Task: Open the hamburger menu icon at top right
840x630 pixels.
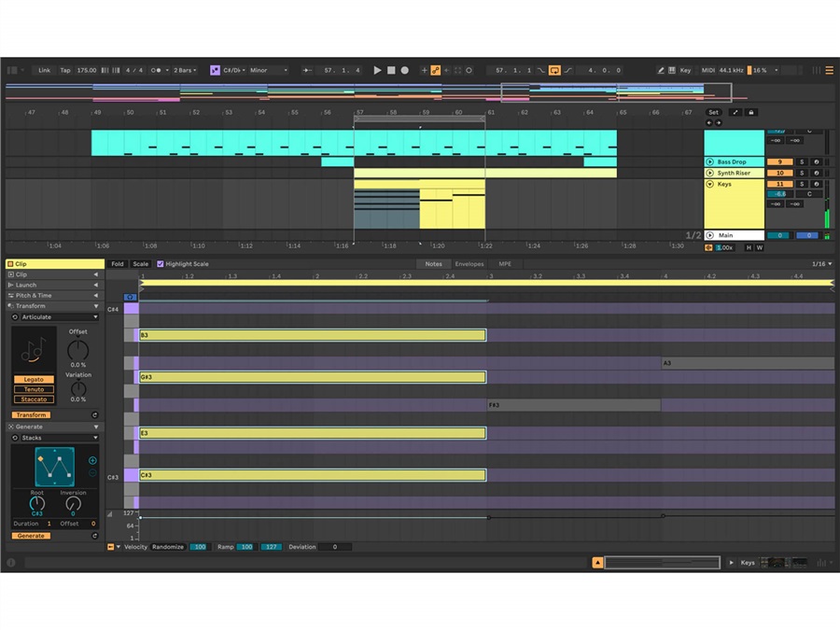Action: click(829, 70)
